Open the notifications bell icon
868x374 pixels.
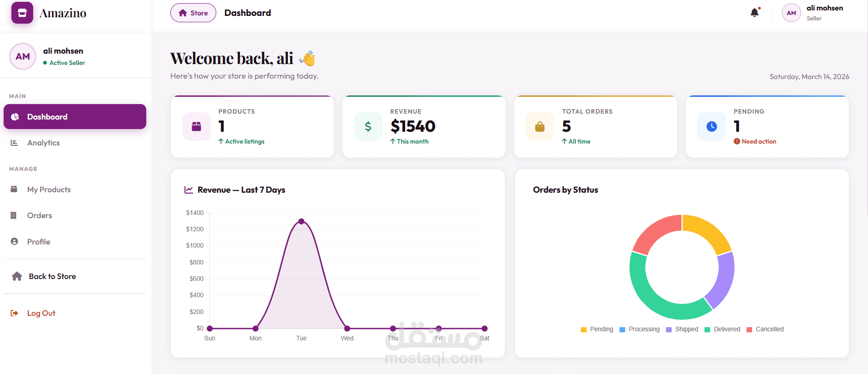pyautogui.click(x=755, y=13)
